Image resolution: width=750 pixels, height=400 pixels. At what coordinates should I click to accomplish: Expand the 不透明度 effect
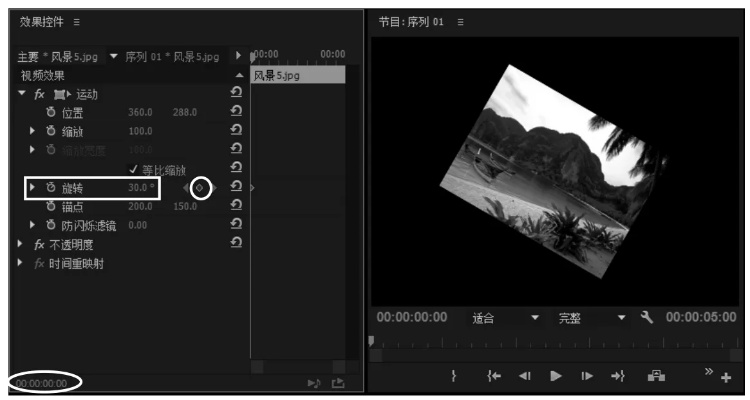tap(20, 244)
